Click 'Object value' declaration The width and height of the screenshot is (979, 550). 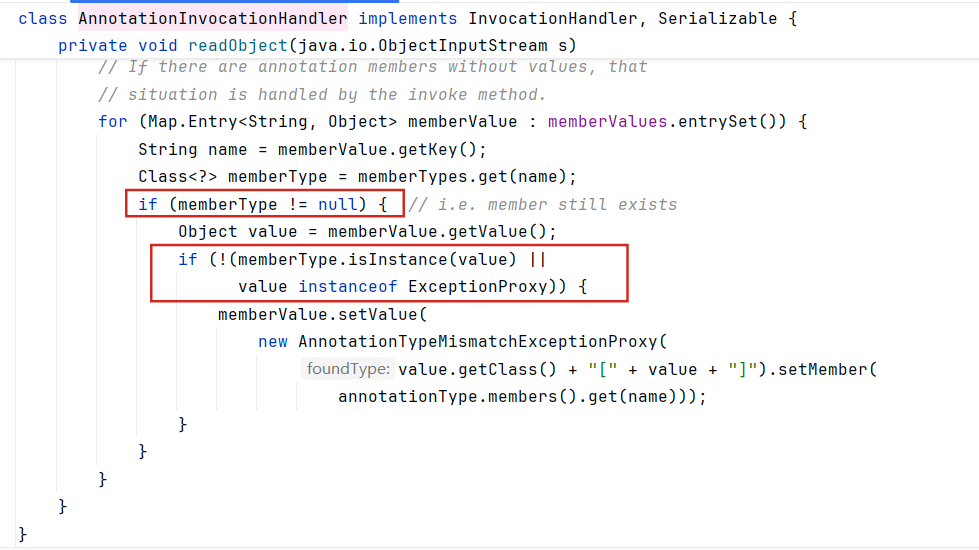[x=238, y=232]
